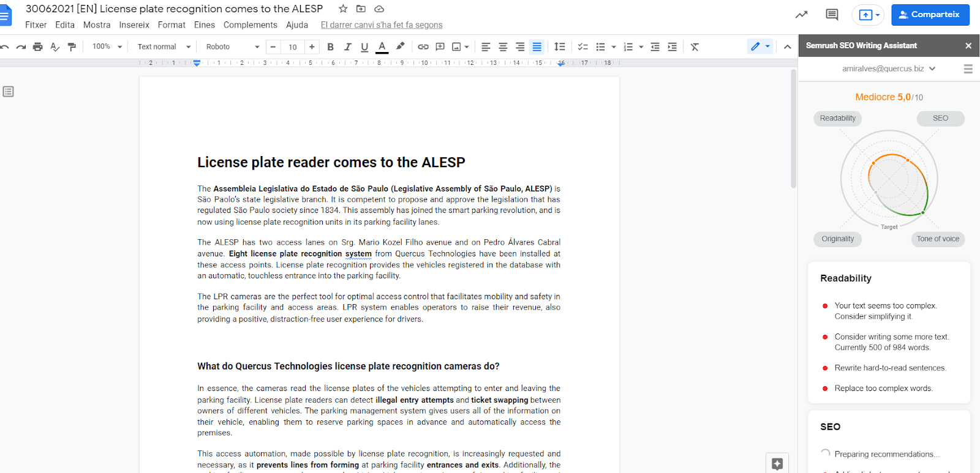The height and width of the screenshot is (473, 980).
Task: View the cloud save status
Action: tap(379, 9)
